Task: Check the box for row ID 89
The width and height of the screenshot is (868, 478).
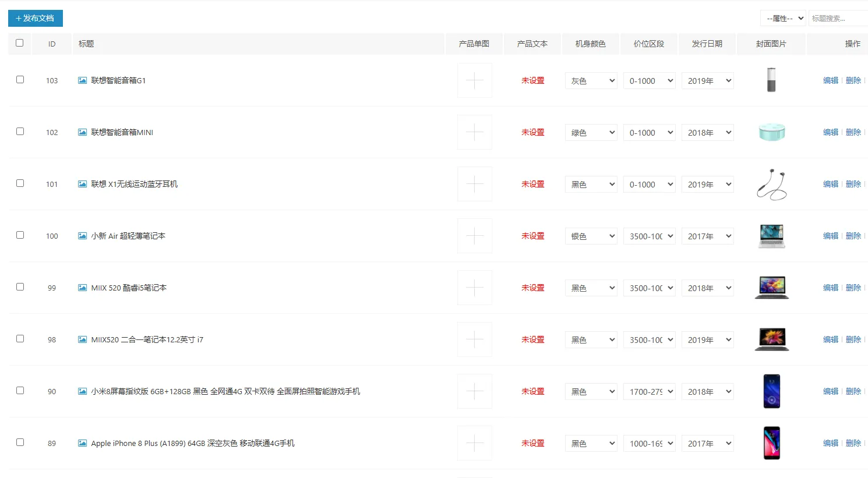Action: (x=20, y=442)
